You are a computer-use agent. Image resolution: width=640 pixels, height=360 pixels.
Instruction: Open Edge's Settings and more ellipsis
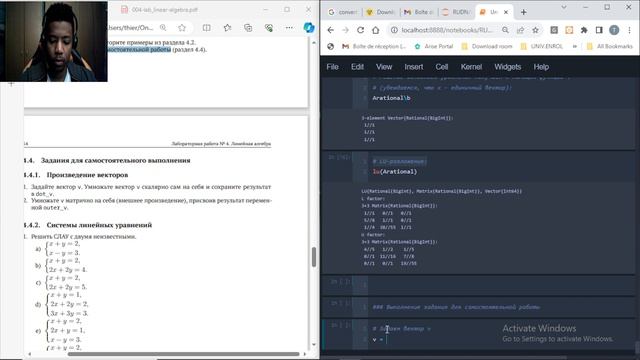click(289, 28)
